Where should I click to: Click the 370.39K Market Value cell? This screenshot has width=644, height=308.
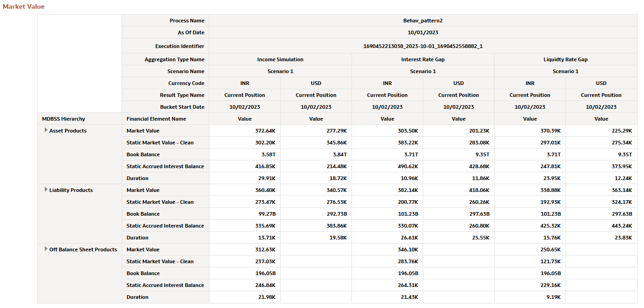point(530,131)
